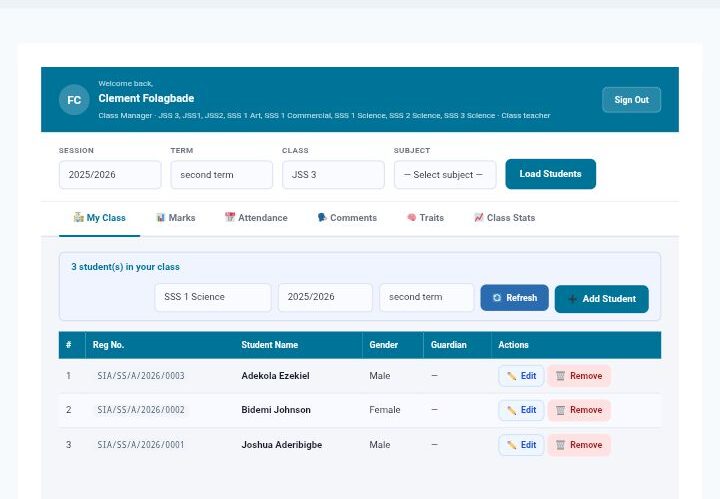720x499 pixels.
Task: Click the name Adekola Ezekiel
Action: point(276,376)
